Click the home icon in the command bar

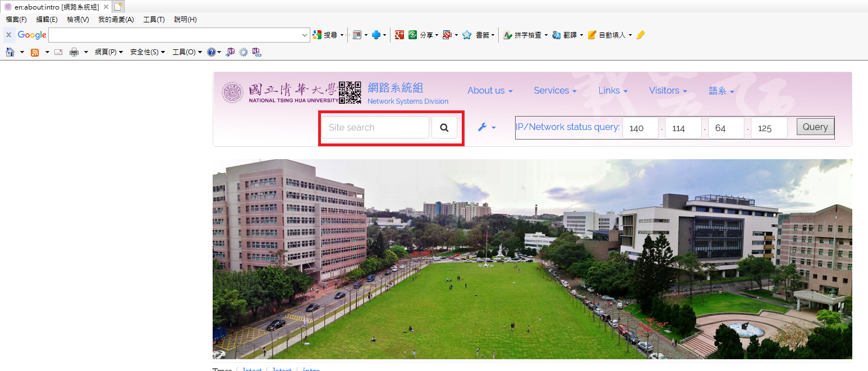(x=10, y=52)
